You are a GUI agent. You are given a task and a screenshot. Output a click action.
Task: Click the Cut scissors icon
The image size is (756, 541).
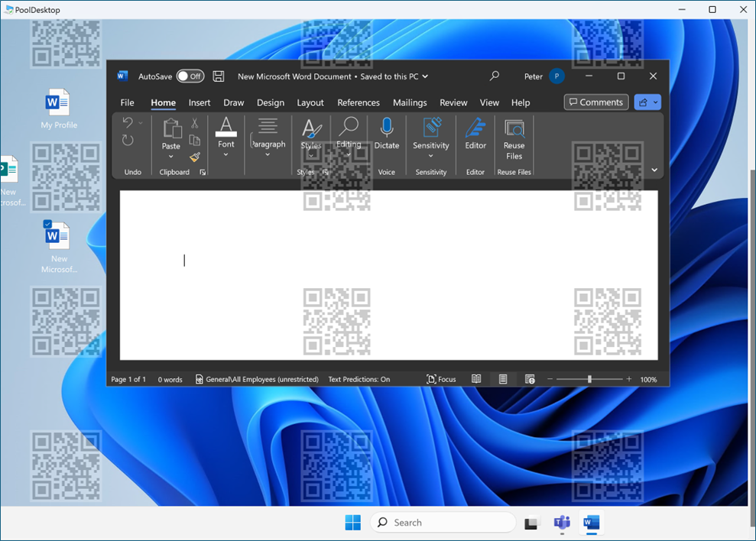195,123
